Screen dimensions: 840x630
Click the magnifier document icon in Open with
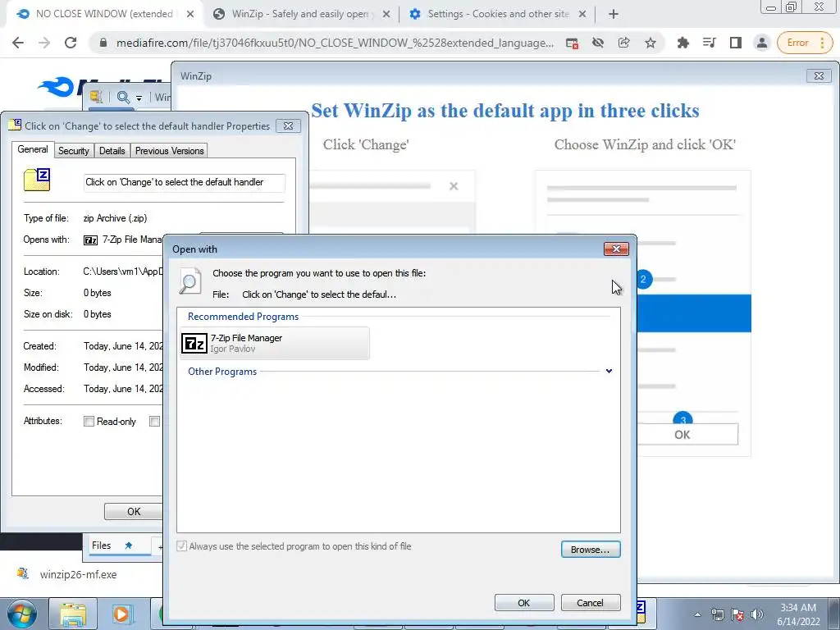click(190, 281)
